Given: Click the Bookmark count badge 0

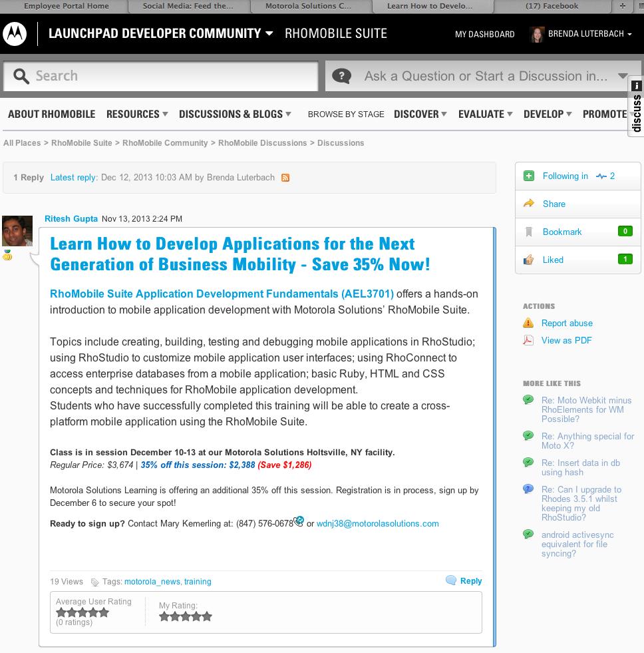Looking at the screenshot, I should point(625,231).
